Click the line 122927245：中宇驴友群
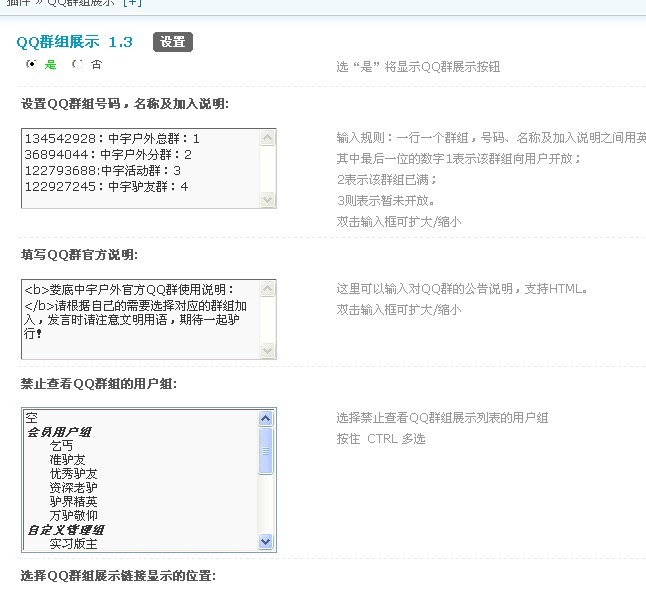646x597 pixels. click(x=106, y=187)
